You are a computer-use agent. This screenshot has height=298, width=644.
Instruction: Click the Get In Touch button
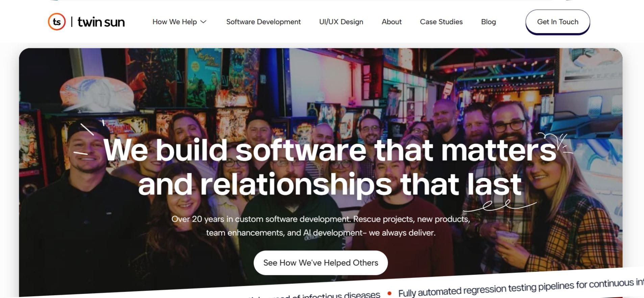(558, 22)
